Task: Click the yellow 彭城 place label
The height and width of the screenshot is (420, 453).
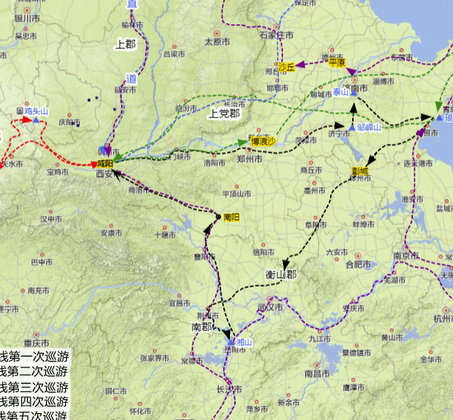Action: point(360,171)
